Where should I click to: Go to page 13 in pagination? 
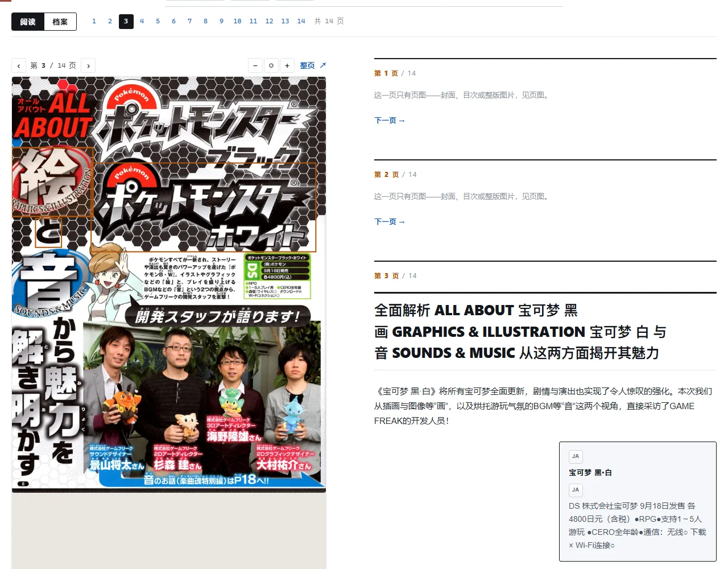click(285, 21)
